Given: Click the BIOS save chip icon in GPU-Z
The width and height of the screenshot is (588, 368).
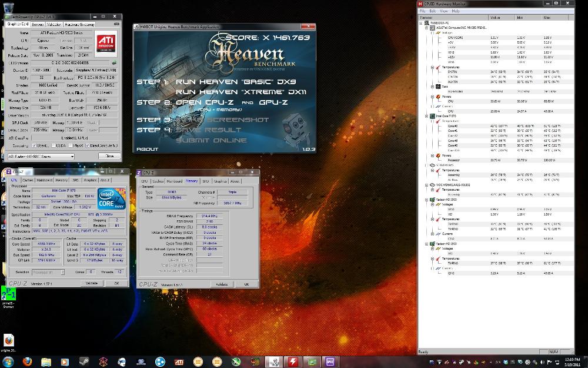Looking at the screenshot, I should coord(114,63).
